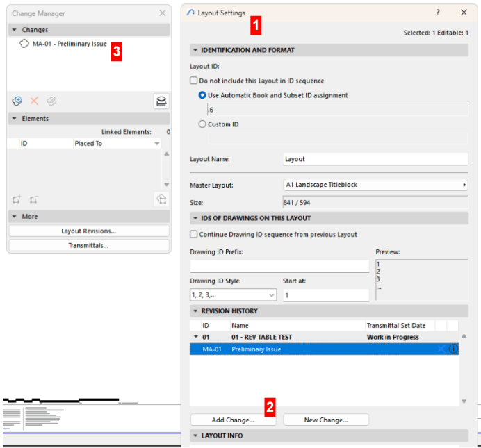Enable 'Do not include this Layout in ID sequence'
This screenshot has width=481, height=448.
click(x=194, y=81)
